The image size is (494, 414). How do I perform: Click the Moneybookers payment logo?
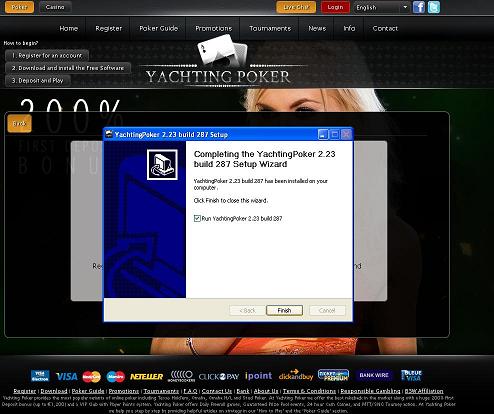181,376
